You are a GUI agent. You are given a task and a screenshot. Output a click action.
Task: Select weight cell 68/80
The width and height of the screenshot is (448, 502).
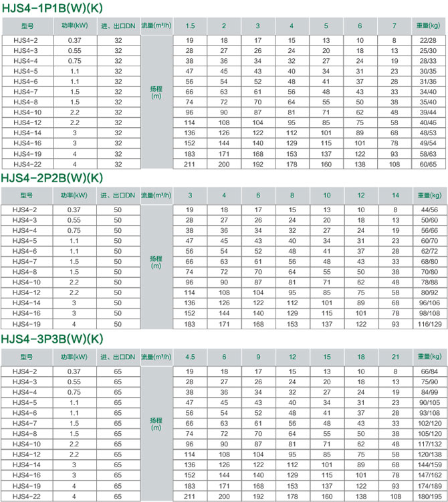[x=429, y=261]
